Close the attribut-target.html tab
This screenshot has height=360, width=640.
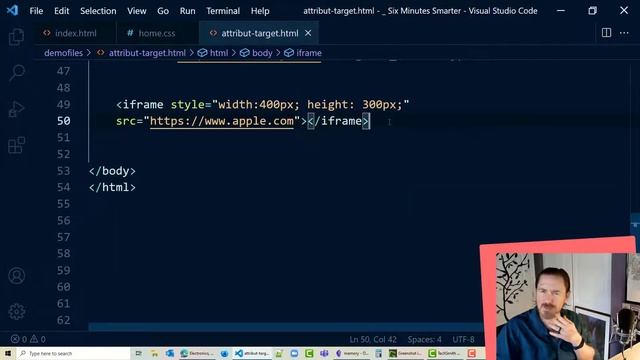(308, 33)
